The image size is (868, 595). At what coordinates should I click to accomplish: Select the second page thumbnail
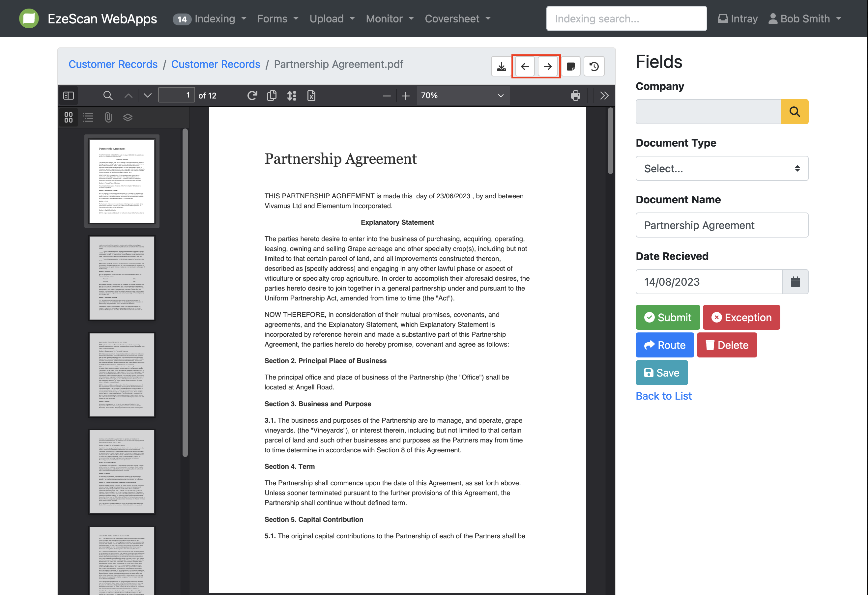(122, 278)
